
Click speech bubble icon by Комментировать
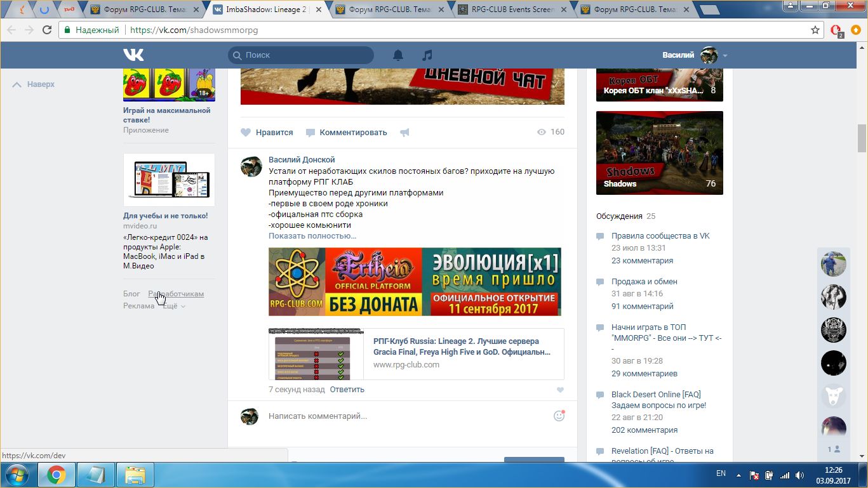tap(310, 133)
